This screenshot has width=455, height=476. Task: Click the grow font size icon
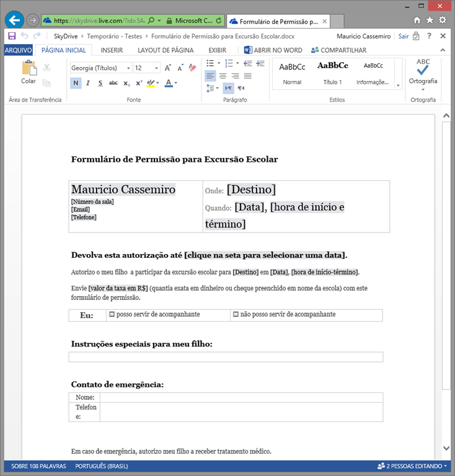point(168,68)
